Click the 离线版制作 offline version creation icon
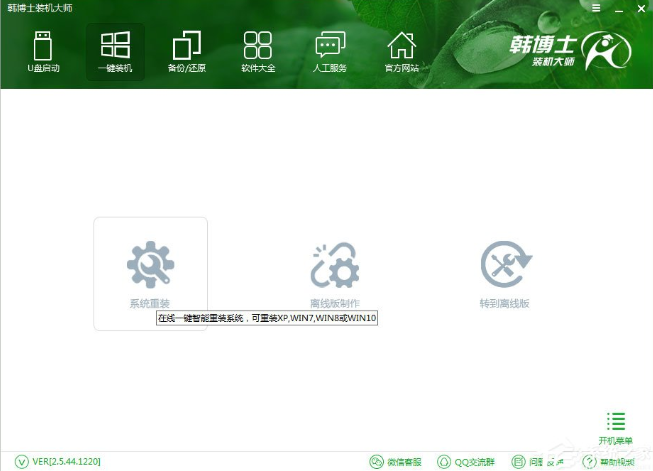 pos(334,264)
